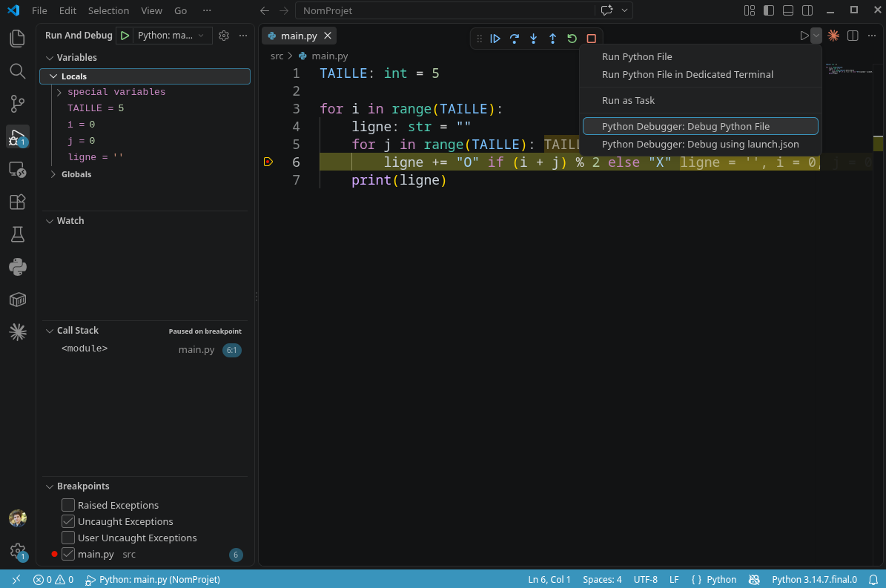This screenshot has height=588, width=886.
Task: Click the Step Over debug icon
Action: pyautogui.click(x=515, y=39)
